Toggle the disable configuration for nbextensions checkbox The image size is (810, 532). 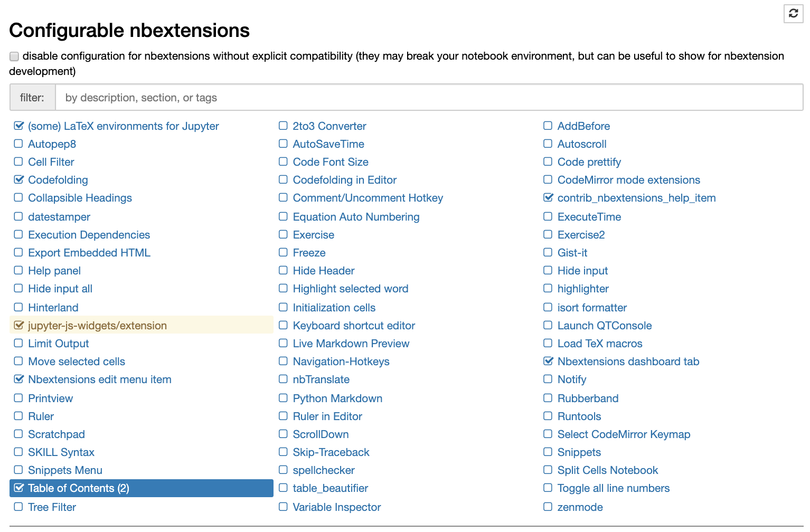[14, 56]
